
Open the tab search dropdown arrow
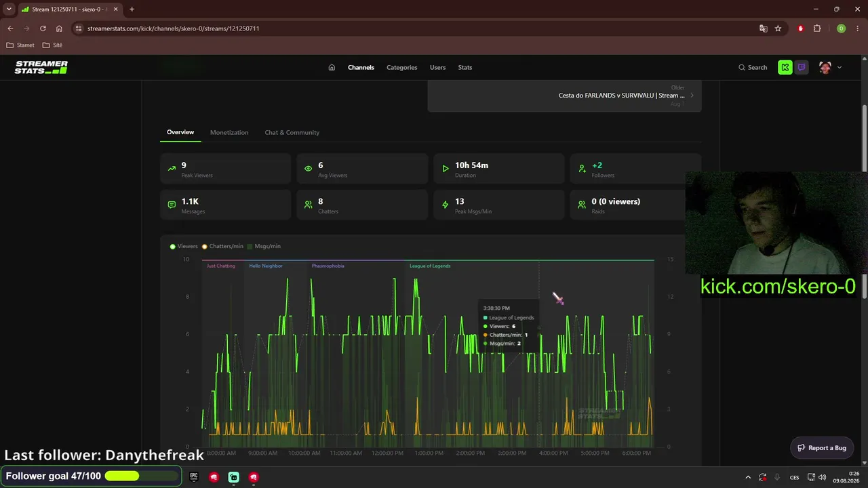tap(9, 9)
